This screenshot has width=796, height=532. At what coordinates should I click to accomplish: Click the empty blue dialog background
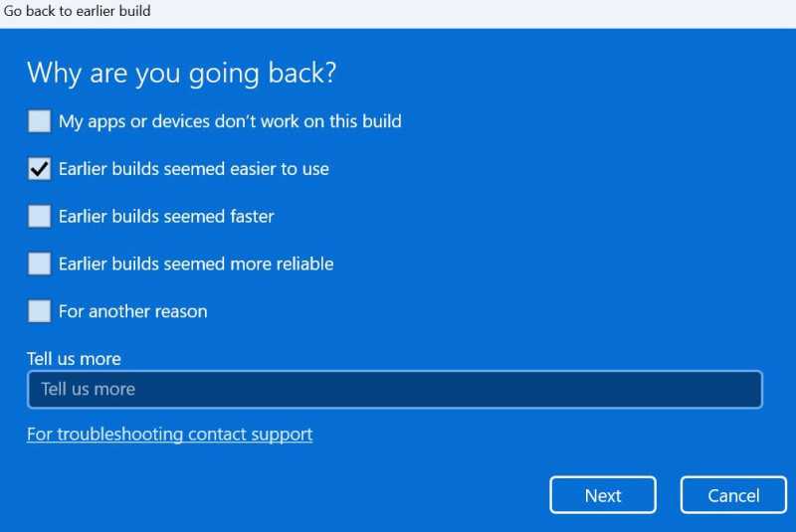point(584,203)
